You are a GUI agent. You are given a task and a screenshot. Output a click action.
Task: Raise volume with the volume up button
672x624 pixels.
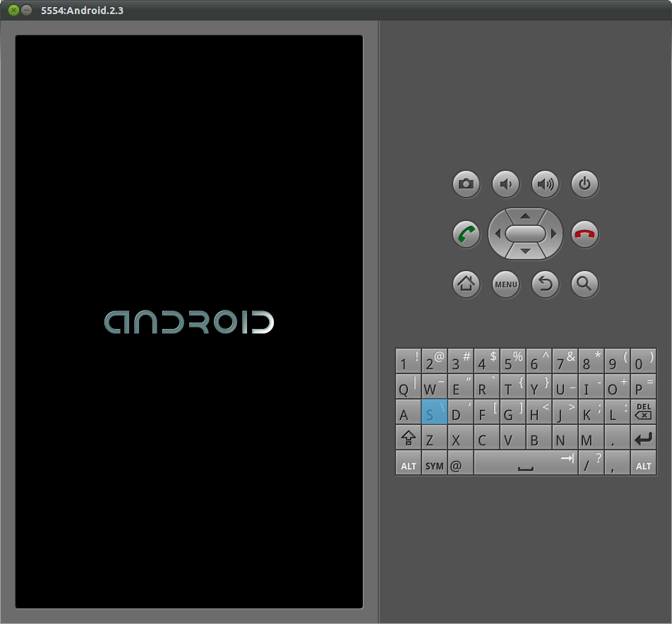tap(545, 184)
